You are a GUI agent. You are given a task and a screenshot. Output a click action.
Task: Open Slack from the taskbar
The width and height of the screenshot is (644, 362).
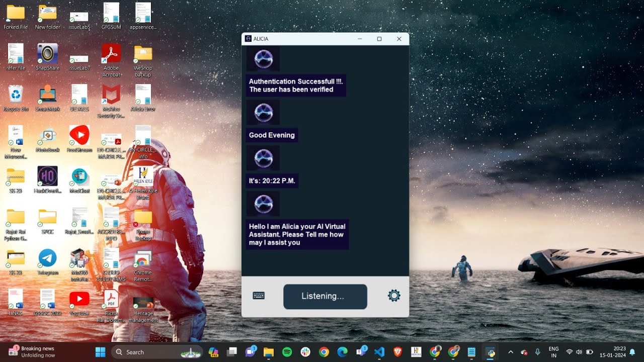point(305,352)
